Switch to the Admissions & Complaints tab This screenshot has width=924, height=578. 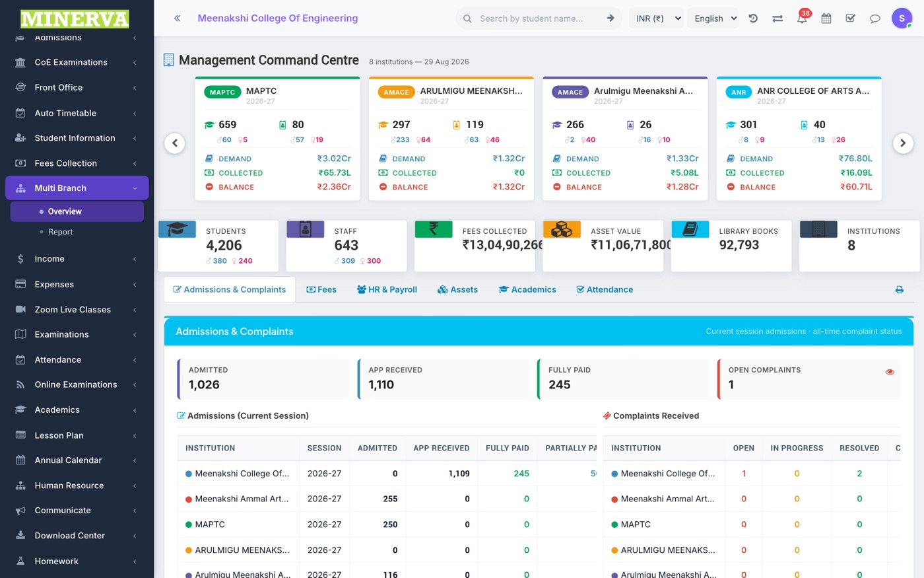(x=229, y=289)
